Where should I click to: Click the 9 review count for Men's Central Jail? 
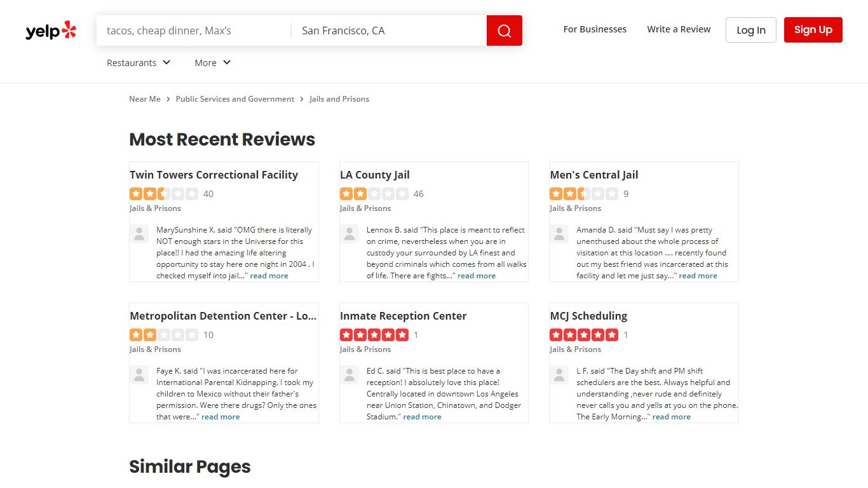tap(626, 194)
